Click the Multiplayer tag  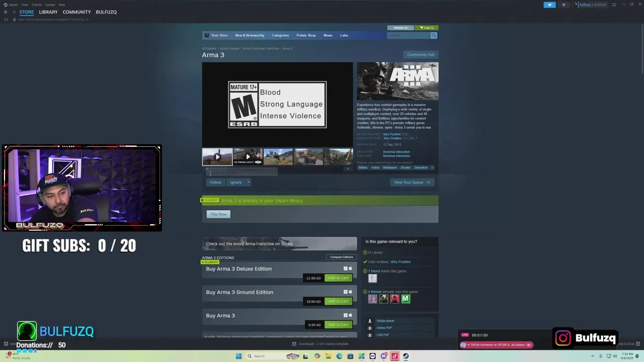click(390, 167)
